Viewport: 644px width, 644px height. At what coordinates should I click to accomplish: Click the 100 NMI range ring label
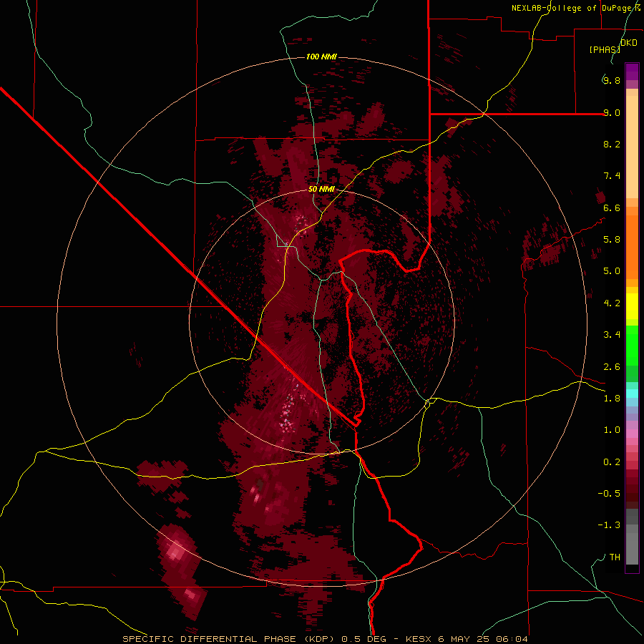pos(321,57)
